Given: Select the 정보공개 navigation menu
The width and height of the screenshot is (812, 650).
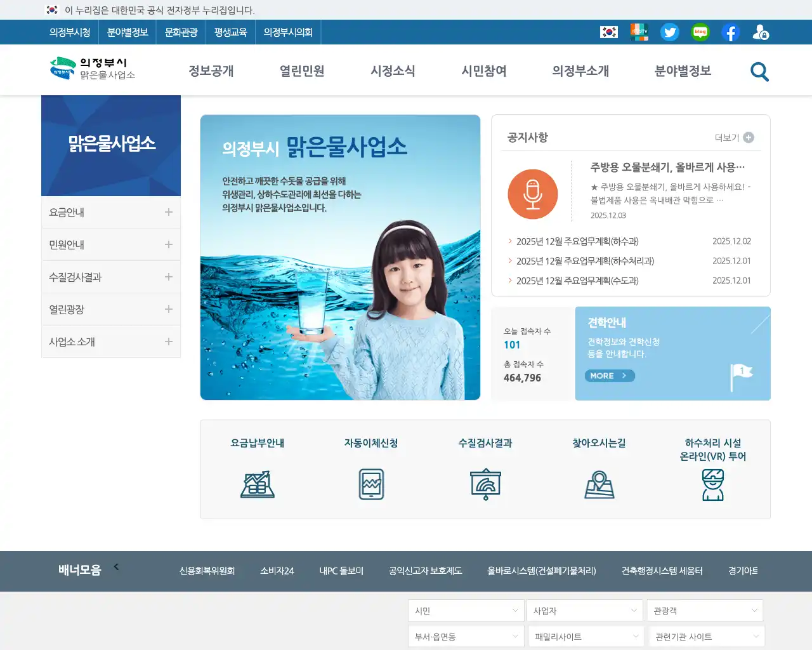Looking at the screenshot, I should click(x=212, y=72).
